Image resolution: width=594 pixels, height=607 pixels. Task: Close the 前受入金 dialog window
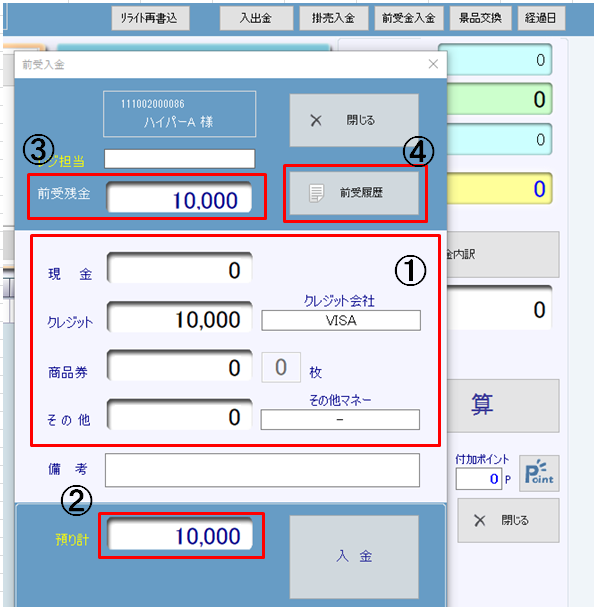pos(433,64)
